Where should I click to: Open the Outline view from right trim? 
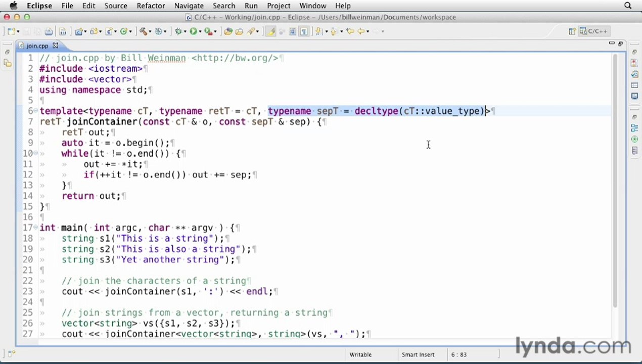click(634, 128)
